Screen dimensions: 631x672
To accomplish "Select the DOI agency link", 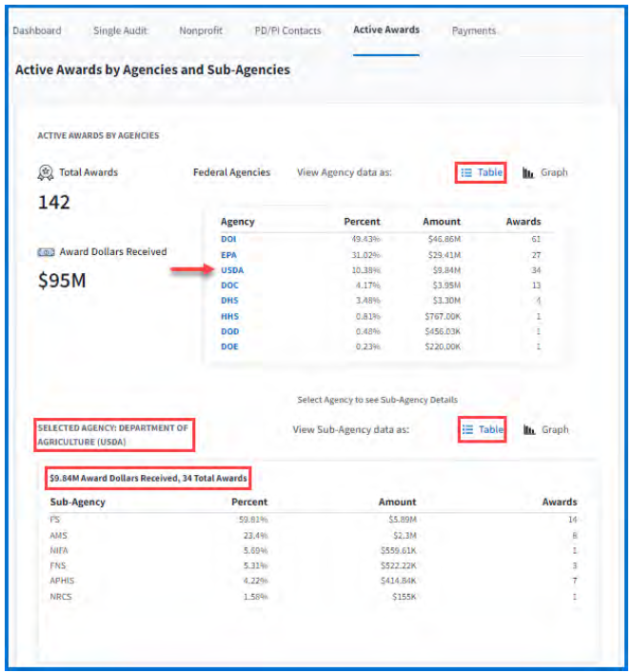I will pos(229,239).
